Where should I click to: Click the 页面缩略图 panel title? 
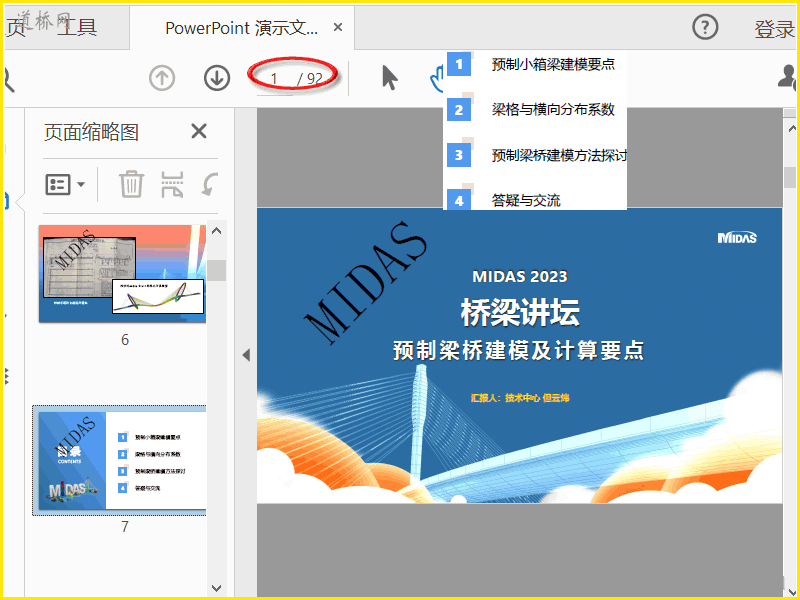click(x=91, y=132)
